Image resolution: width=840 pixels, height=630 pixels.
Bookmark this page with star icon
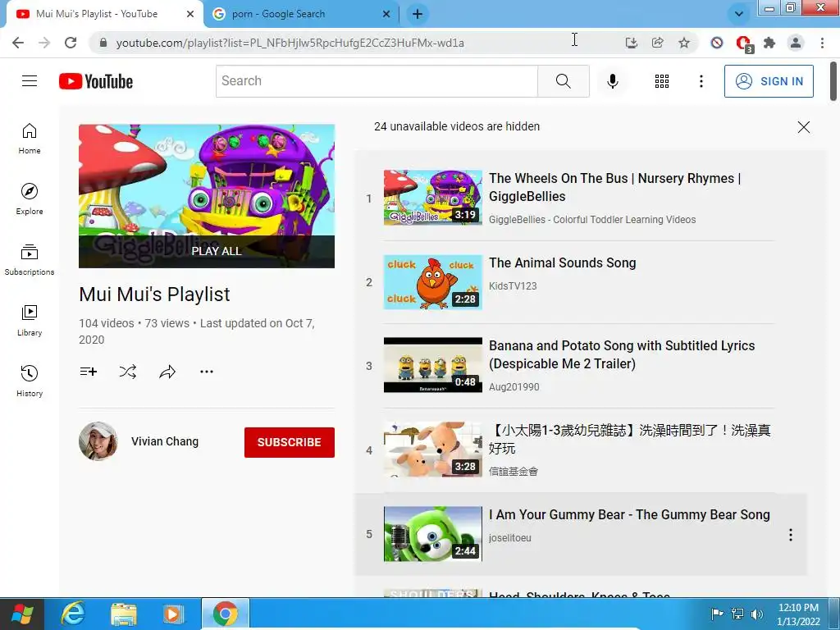[684, 43]
